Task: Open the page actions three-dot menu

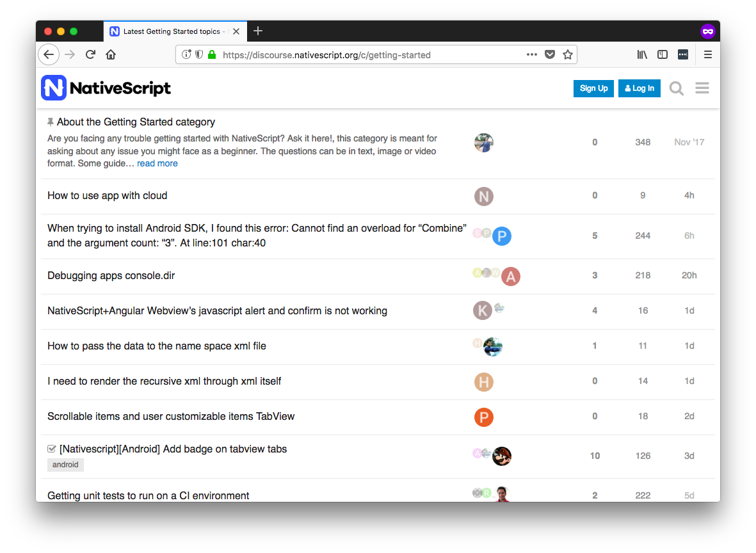Action: [531, 54]
